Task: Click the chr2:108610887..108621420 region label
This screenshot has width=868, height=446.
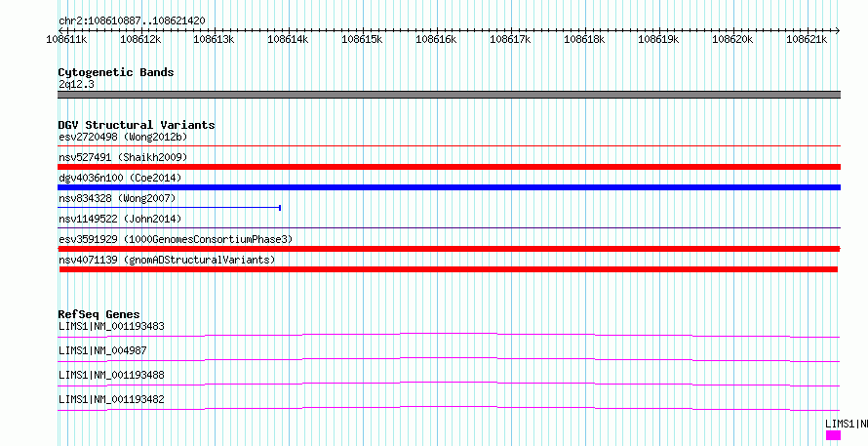Action: (x=132, y=21)
